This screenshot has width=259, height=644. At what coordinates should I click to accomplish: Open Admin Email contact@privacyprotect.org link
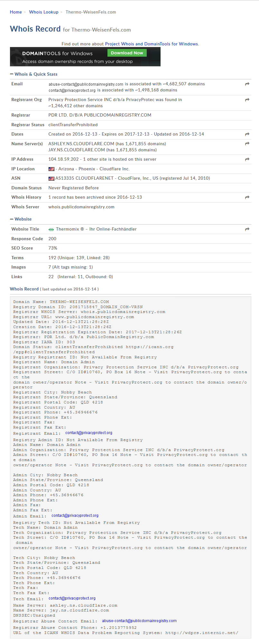tap(75, 516)
